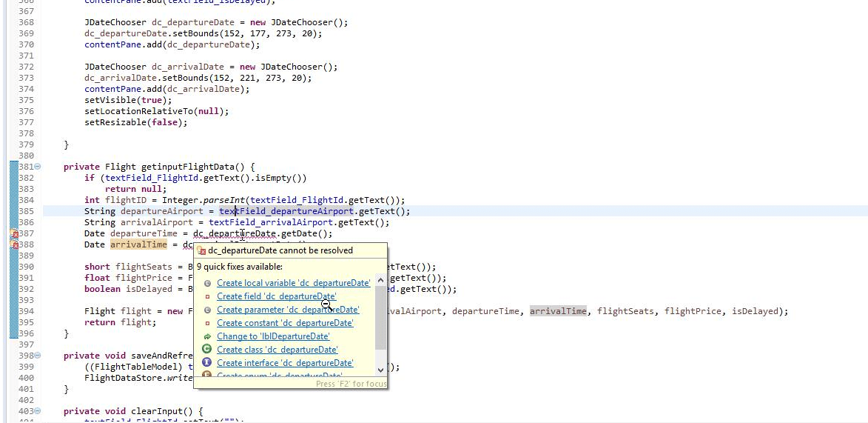
Task: Apply 'Create interface dc_departureDate' quick fix
Action: pos(285,362)
